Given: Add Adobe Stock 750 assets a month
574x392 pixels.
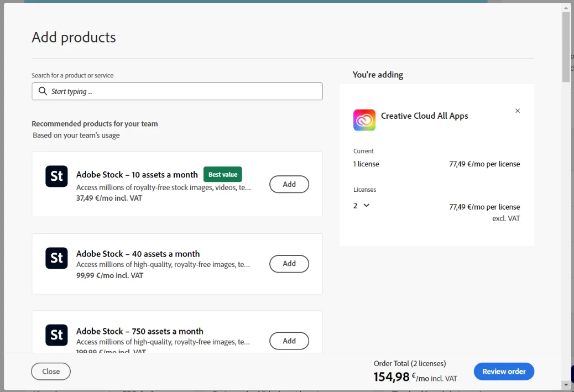Looking at the screenshot, I should tap(289, 341).
